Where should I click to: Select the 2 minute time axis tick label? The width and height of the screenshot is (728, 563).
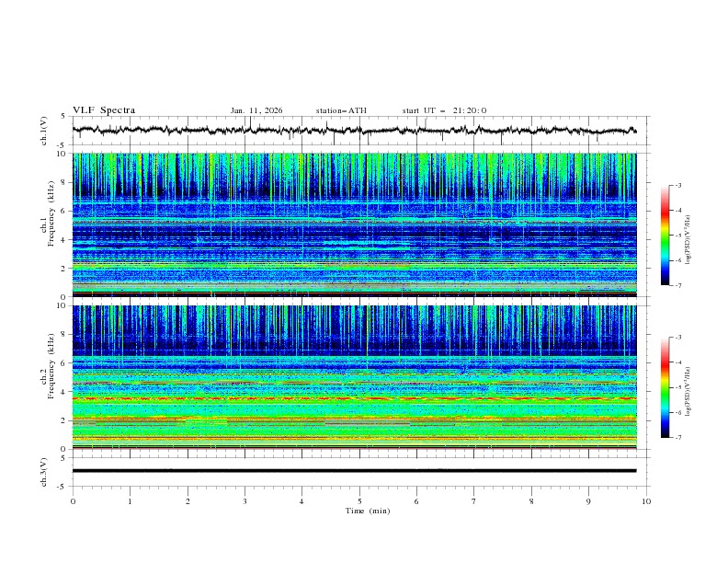(188, 501)
